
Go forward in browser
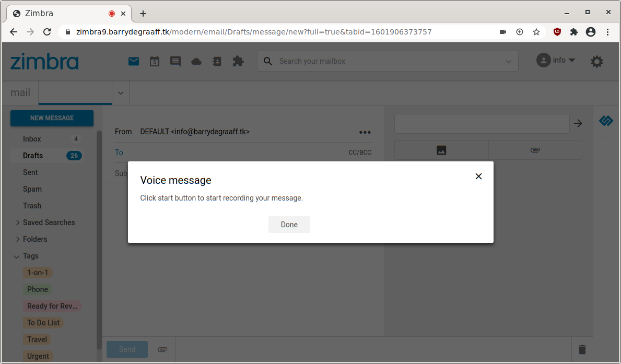30,32
